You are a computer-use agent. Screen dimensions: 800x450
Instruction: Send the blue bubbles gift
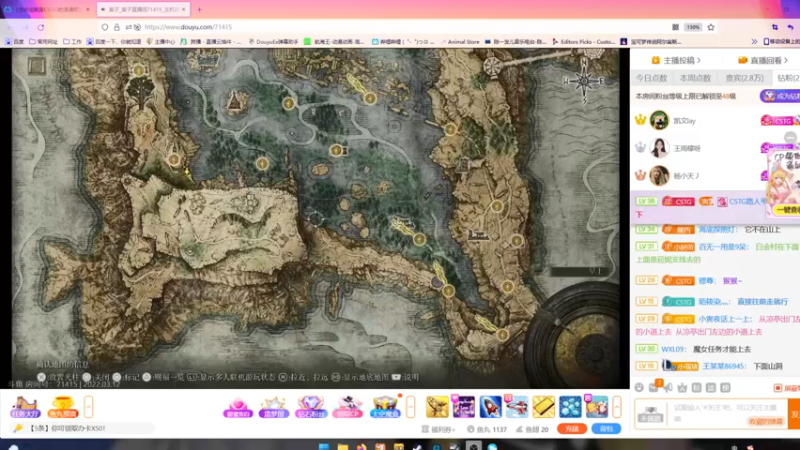click(x=570, y=407)
